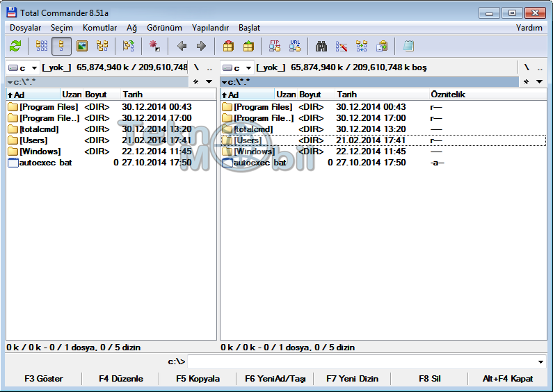The width and height of the screenshot is (553, 392).
Task: Open the FTP connect toolbar icon
Action: coord(275,46)
